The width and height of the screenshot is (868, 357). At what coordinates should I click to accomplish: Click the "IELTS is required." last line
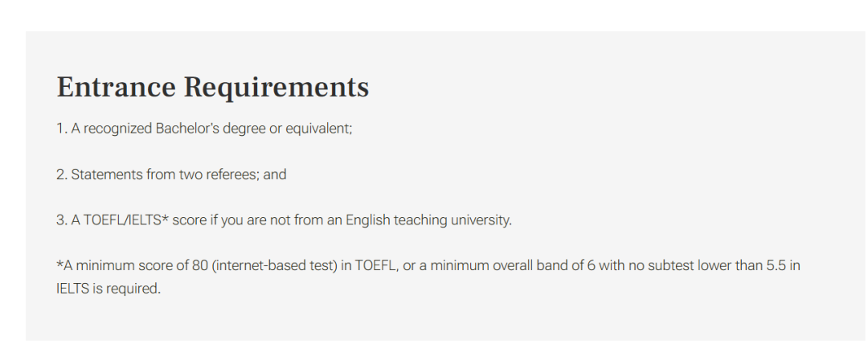pyautogui.click(x=108, y=288)
